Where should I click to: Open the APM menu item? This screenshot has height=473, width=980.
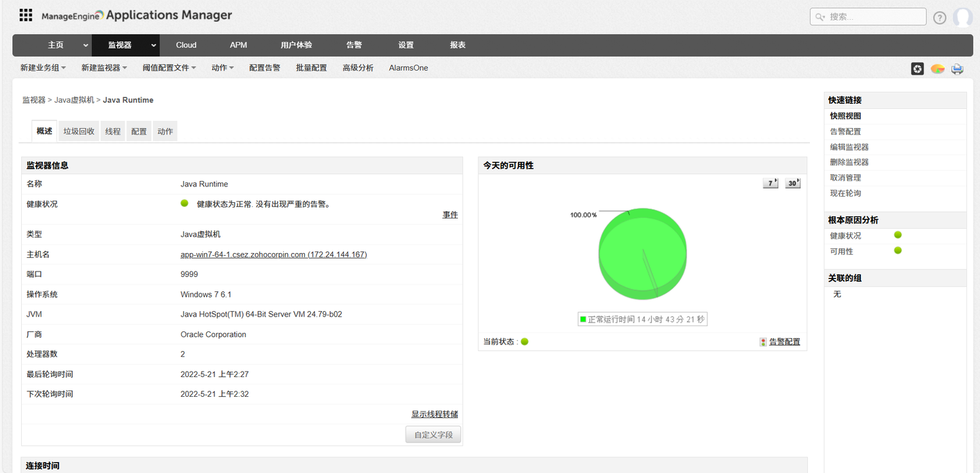[x=238, y=45]
